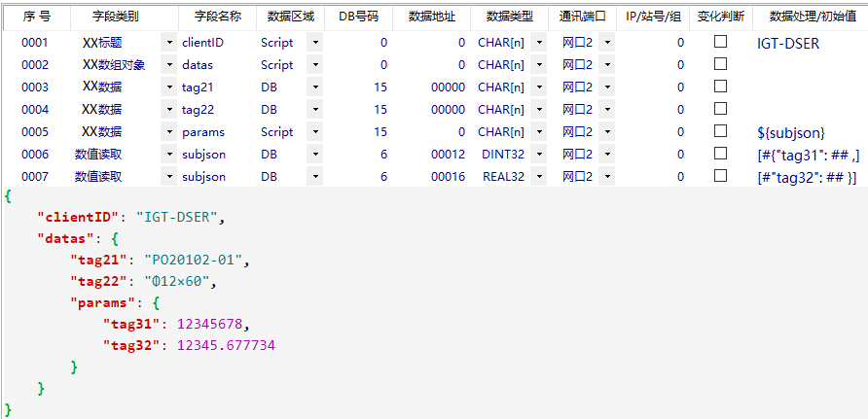Tick the change-detection checkbox in row 0005

720,131
